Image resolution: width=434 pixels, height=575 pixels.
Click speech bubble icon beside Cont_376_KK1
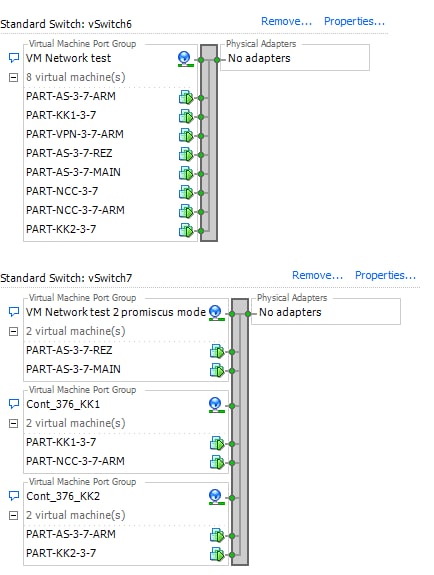point(14,404)
